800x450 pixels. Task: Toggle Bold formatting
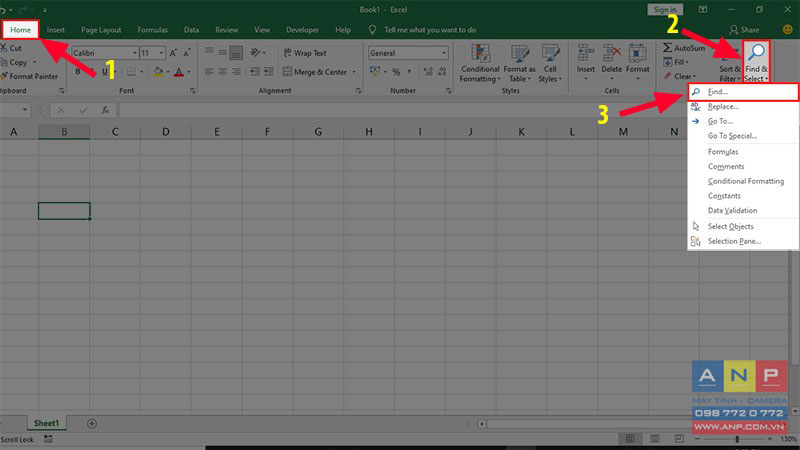[78, 71]
